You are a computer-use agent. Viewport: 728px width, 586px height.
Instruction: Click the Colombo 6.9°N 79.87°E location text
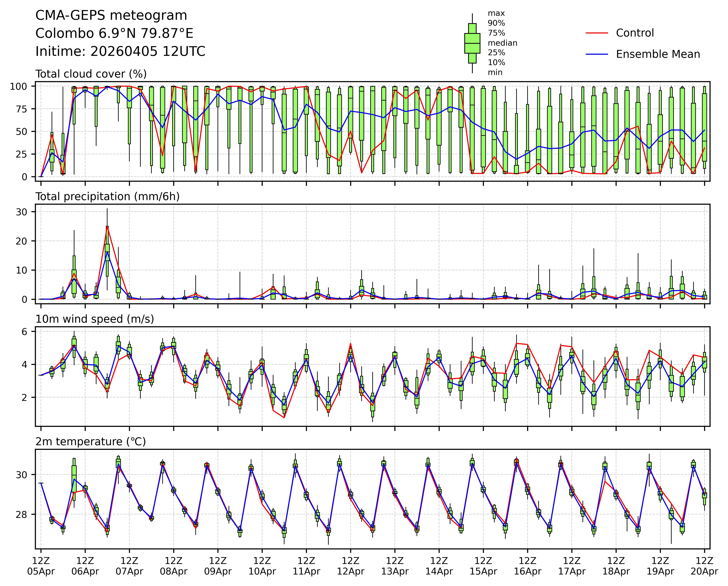click(x=114, y=33)
